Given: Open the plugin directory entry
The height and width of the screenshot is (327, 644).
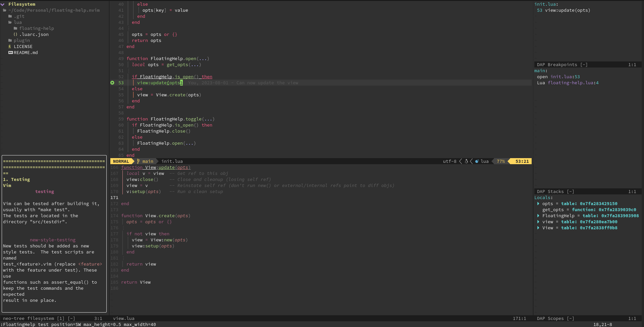Looking at the screenshot, I should (22, 41).
